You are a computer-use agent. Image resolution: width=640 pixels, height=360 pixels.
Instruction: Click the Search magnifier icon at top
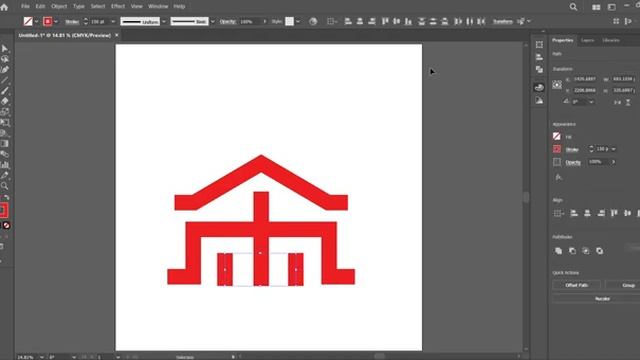click(x=573, y=7)
